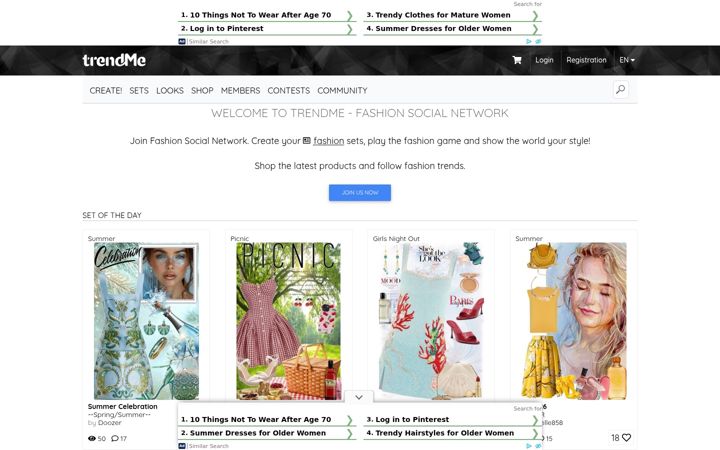Viewport: 720px width, 450px height.
Task: Click the JOIN US NOW button
Action: [x=360, y=193]
